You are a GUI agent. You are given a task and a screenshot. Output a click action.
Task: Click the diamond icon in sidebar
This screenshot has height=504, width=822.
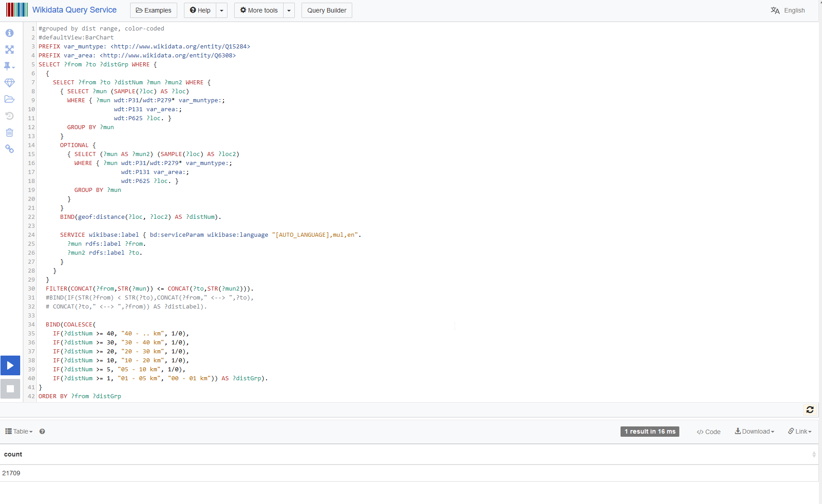(x=9, y=83)
